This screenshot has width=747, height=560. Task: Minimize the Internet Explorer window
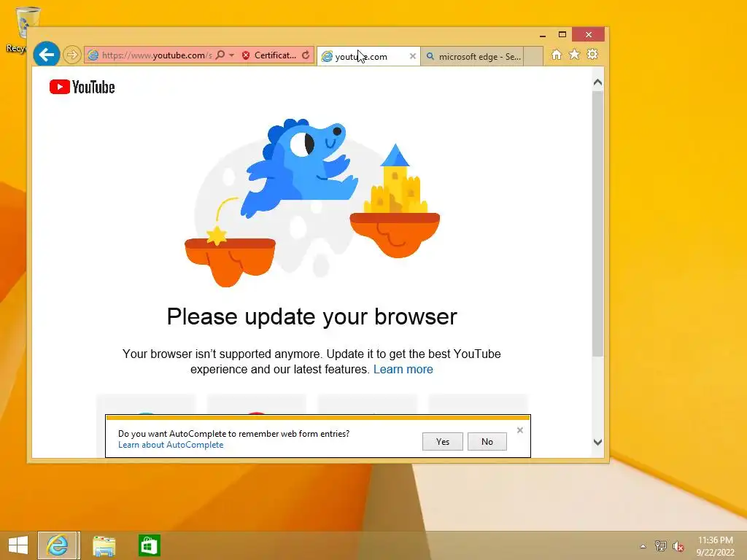pos(542,35)
